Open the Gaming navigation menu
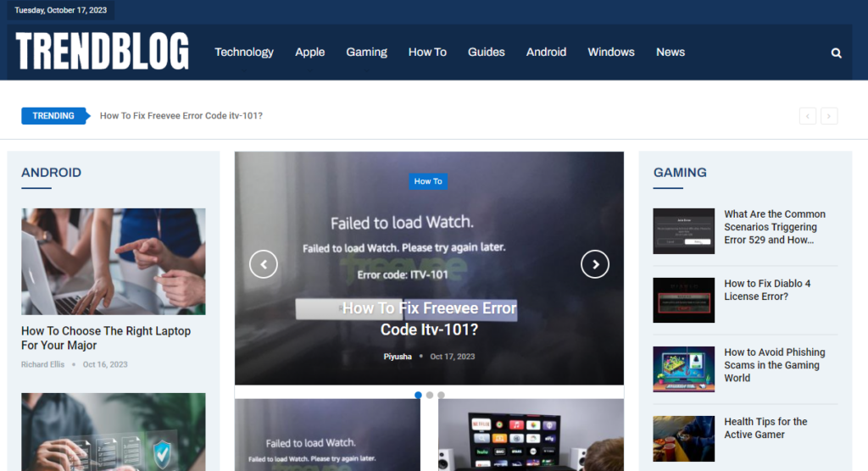Image resolution: width=868 pixels, height=471 pixels. tap(366, 52)
